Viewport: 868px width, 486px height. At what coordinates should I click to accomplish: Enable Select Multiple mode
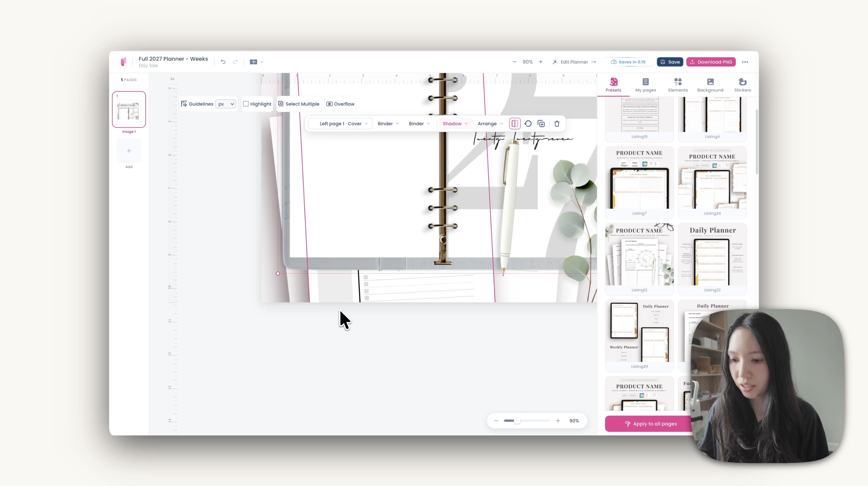tap(299, 104)
